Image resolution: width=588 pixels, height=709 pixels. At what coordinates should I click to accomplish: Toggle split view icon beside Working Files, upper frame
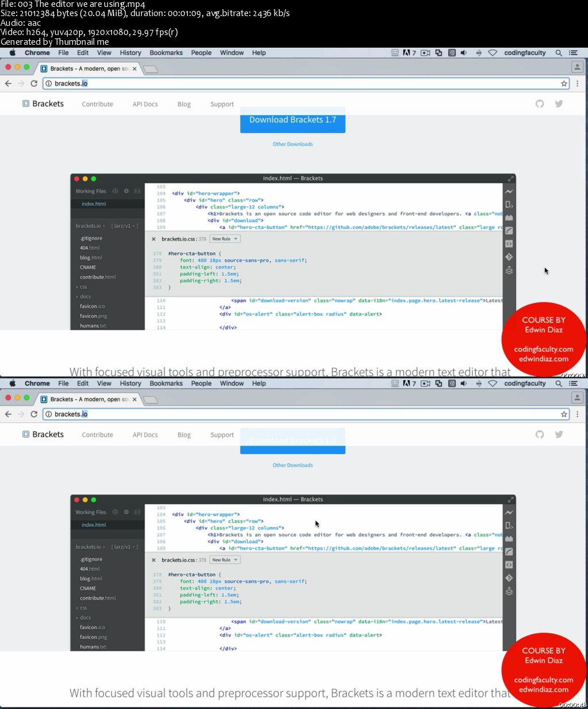[137, 191]
